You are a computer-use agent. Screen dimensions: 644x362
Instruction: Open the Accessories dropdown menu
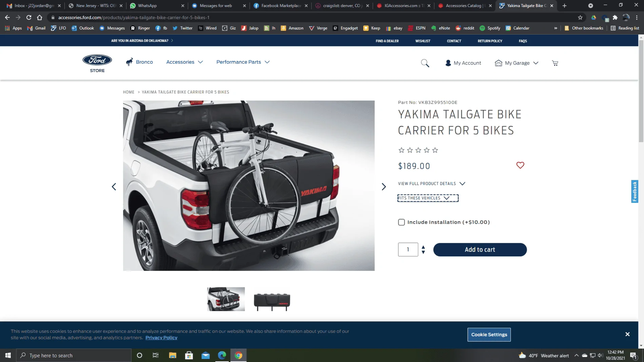[184, 62]
